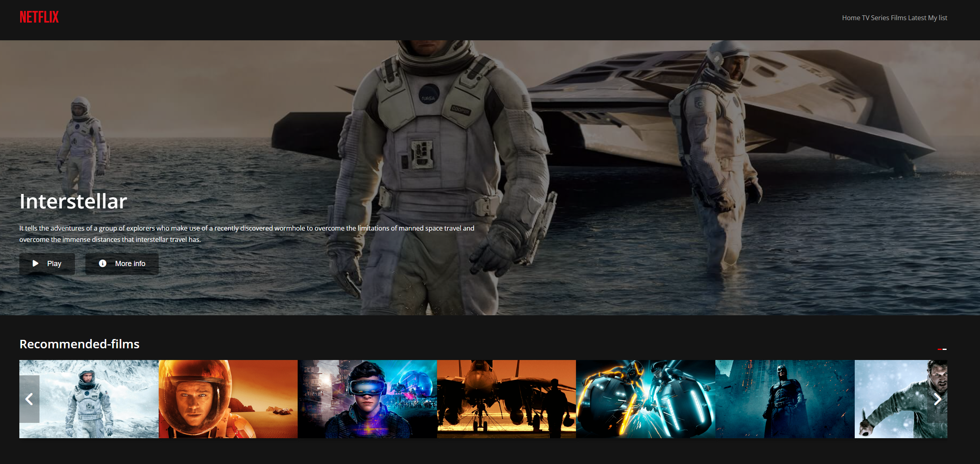Open the Latest nav link
Image resolution: width=980 pixels, height=464 pixels.
click(917, 18)
